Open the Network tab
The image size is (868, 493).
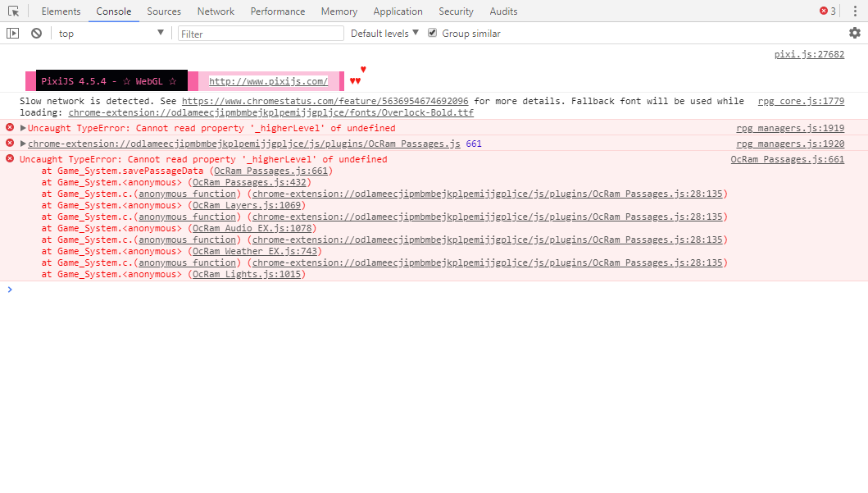(216, 11)
